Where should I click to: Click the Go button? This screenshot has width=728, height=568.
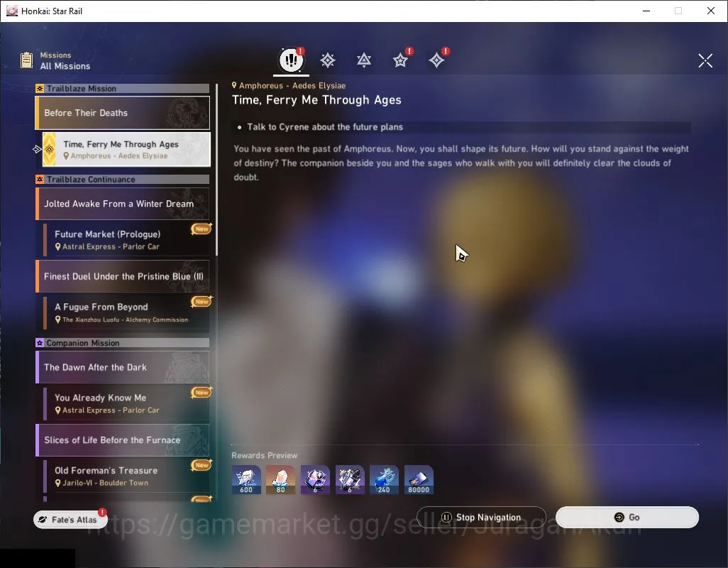627,518
